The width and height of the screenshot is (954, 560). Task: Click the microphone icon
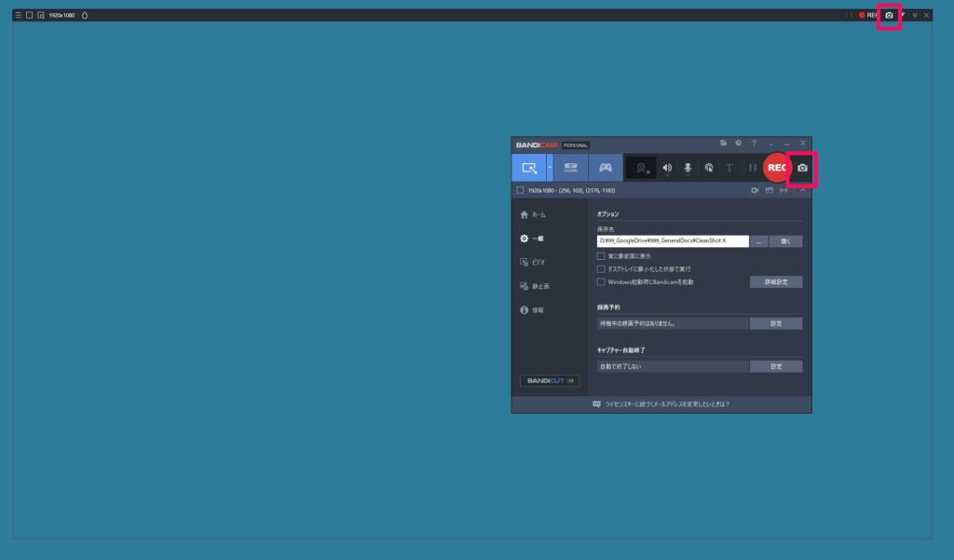coord(688,168)
